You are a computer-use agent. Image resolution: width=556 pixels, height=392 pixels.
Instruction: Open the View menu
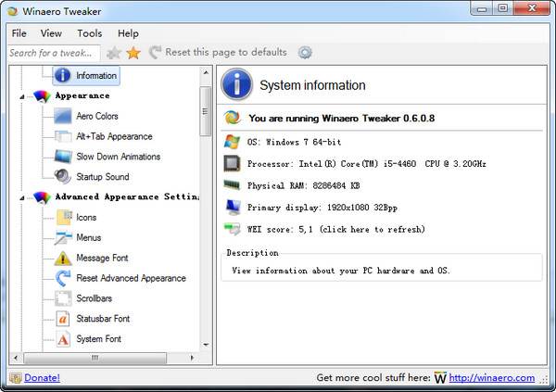click(52, 33)
